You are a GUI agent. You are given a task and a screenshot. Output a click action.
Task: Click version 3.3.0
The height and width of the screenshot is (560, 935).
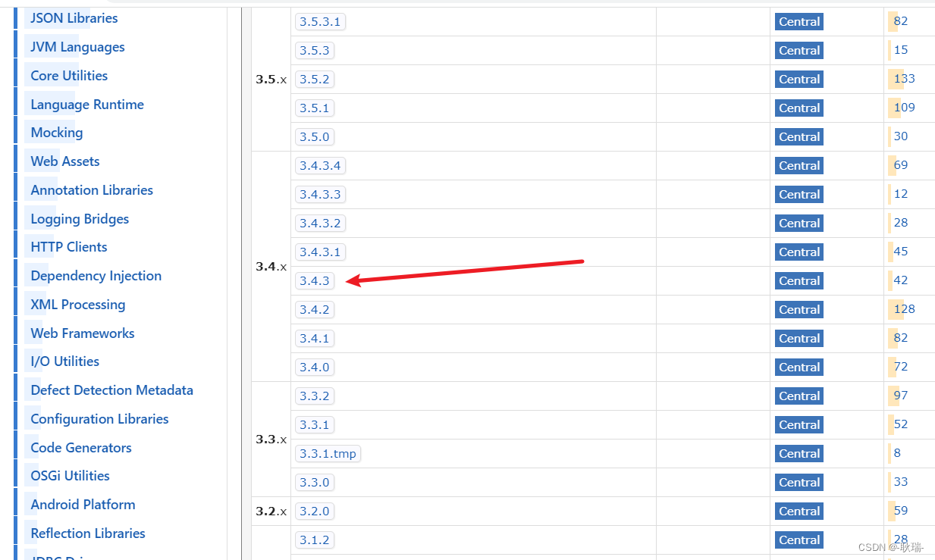[314, 483]
